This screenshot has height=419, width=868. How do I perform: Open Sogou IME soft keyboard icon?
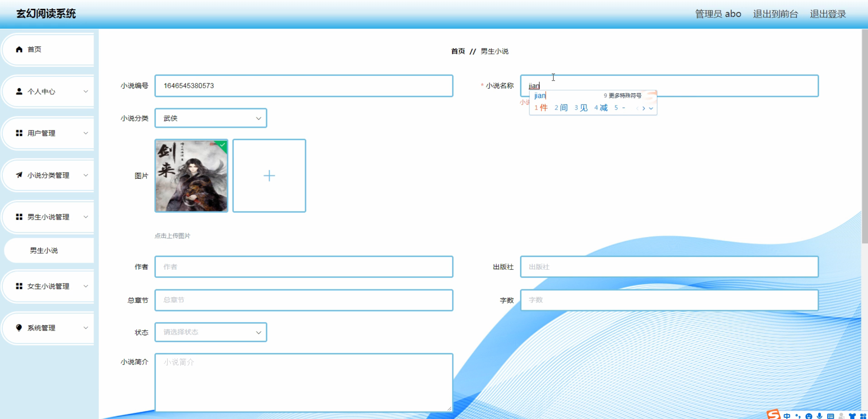click(x=830, y=416)
